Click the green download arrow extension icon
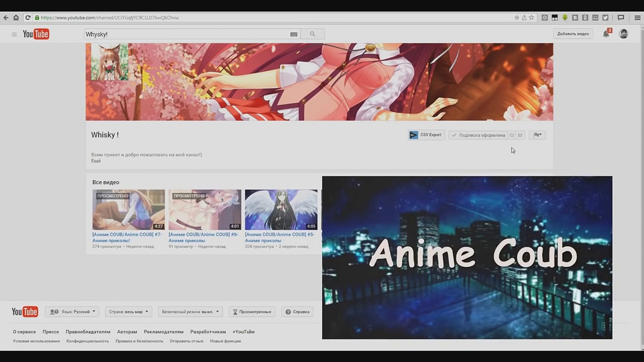644x362 pixels. click(x=565, y=17)
